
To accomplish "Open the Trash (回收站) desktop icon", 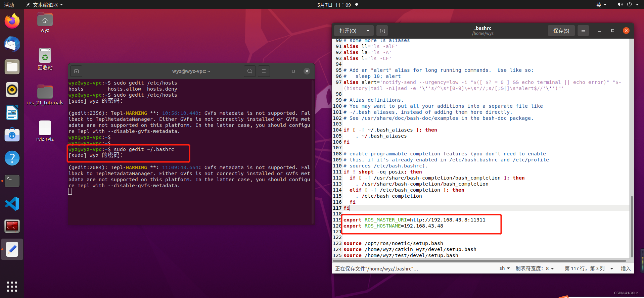I will click(45, 59).
